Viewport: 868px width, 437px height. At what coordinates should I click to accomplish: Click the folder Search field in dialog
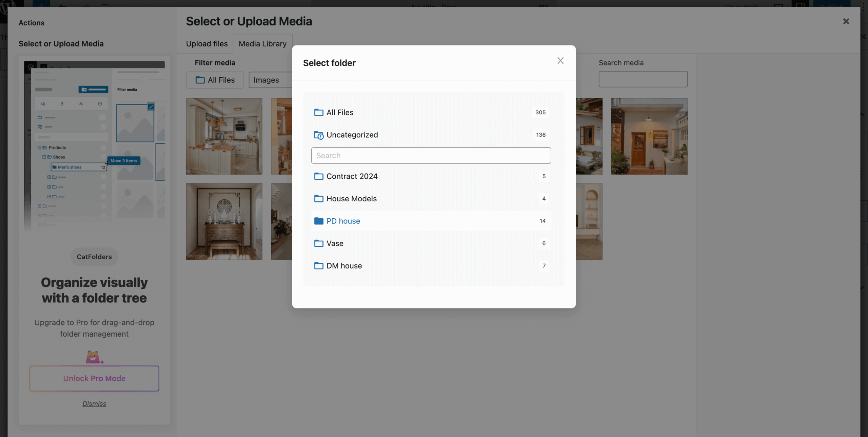[431, 155]
